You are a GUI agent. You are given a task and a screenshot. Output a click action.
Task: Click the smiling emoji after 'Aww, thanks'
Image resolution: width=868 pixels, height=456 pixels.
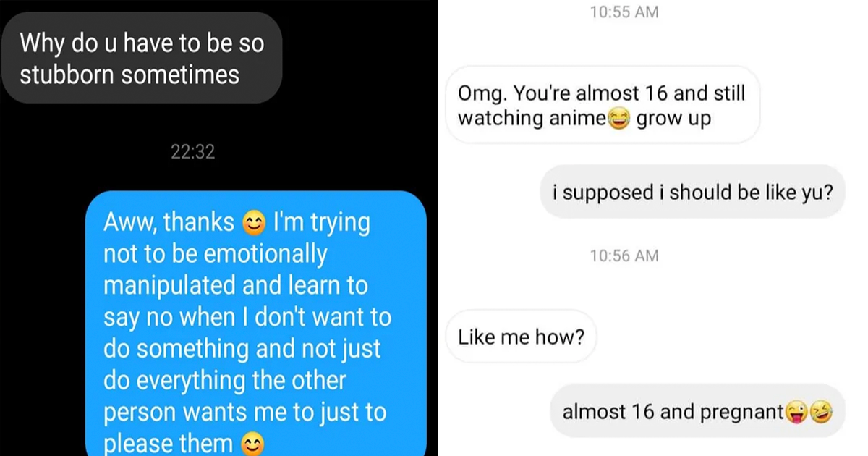click(252, 224)
